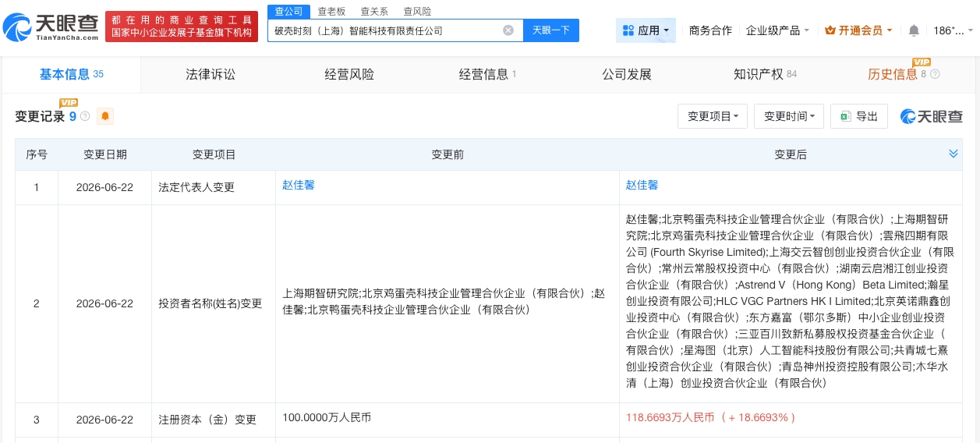Click the 变更项目 column header
The width and height of the screenshot is (980, 443).
click(214, 154)
